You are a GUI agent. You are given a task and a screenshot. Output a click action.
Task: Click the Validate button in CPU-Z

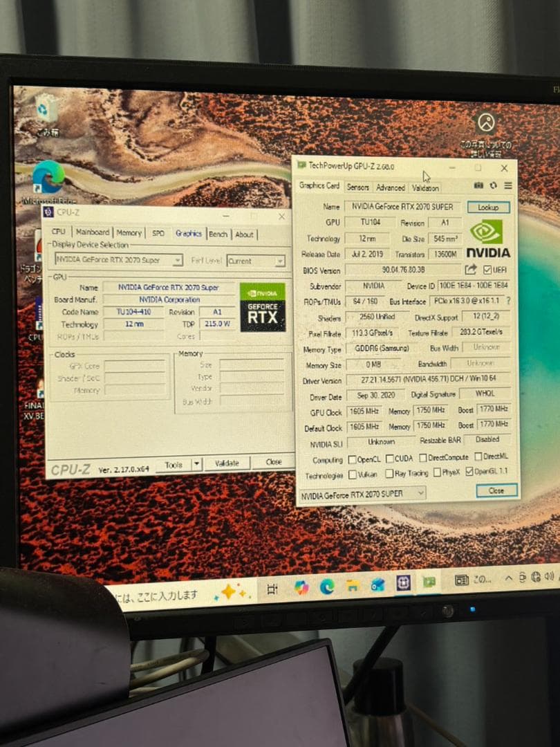pos(227,463)
